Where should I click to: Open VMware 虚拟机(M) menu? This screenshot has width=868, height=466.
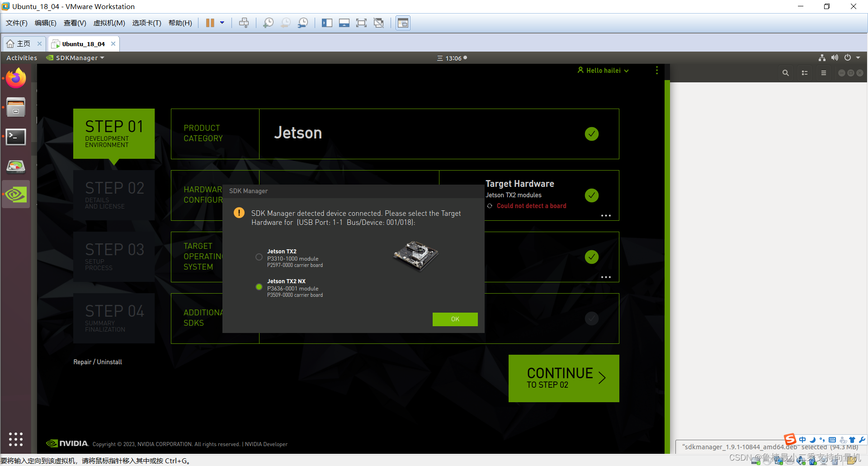coord(109,23)
